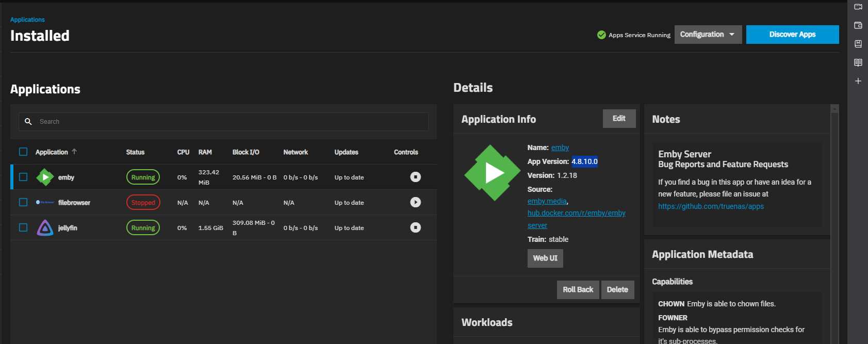Screen dimensions: 868x344
Task: Tick the filebrowser row checkbox
Action: pyautogui.click(x=23, y=202)
